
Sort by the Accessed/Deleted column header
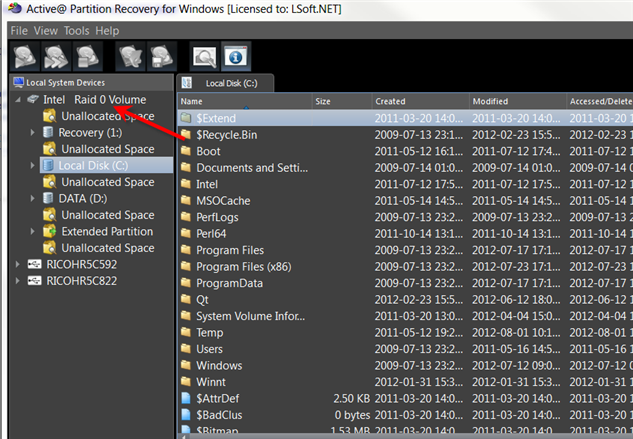pos(600,101)
